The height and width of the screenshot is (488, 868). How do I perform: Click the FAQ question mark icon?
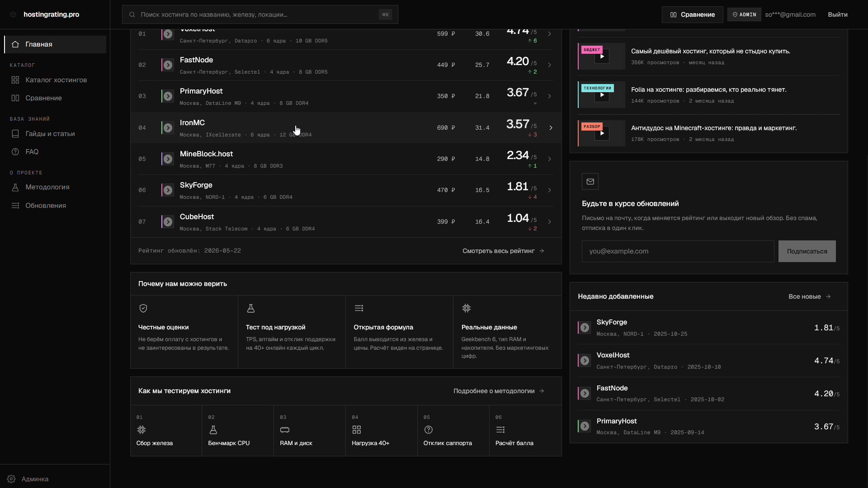click(x=15, y=152)
